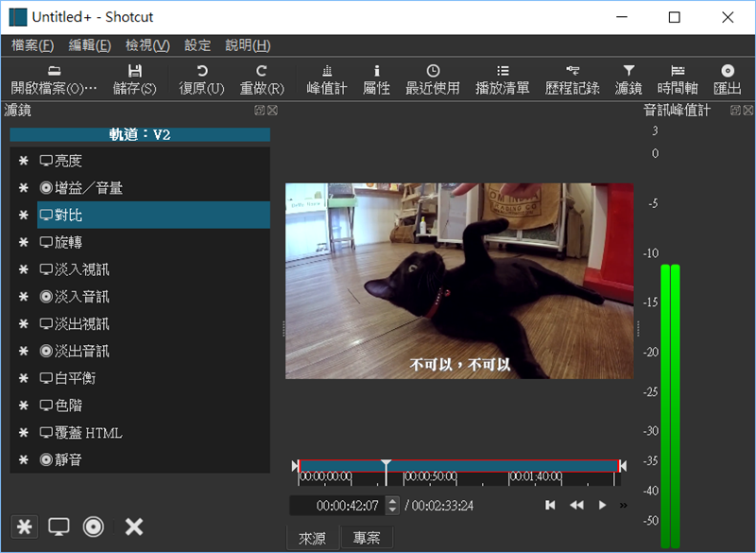Screen dimensions: 756x553
Task: Click the 開啟檔案 open file toolbar icon
Action: (54, 71)
